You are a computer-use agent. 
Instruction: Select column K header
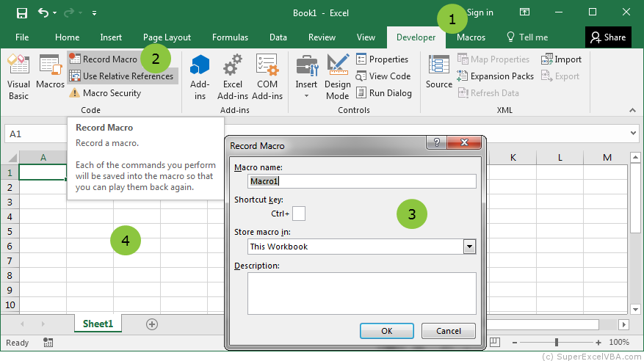[513, 158]
